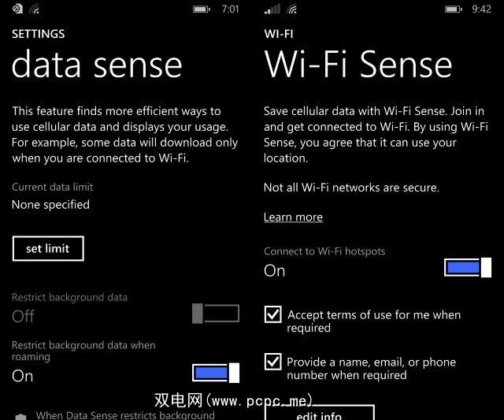Tap the Wi-Fi icon in the data sense status bar

(x=35, y=9)
